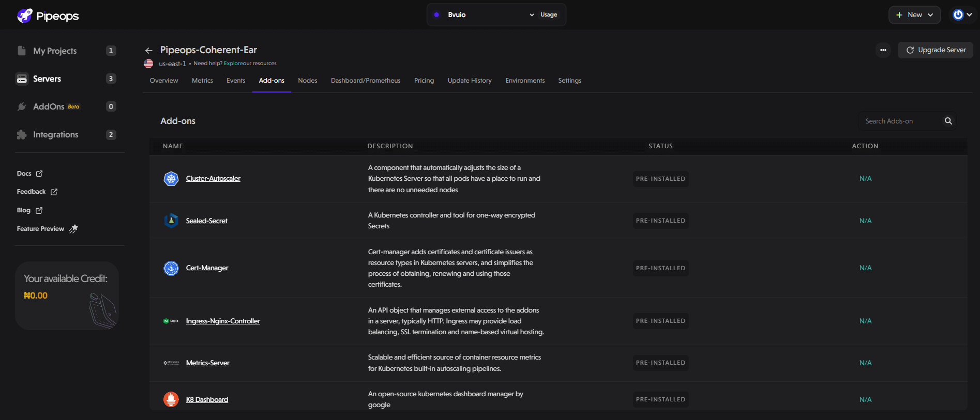The height and width of the screenshot is (420, 980).
Task: Focus the Search Adds-on input field
Action: point(902,121)
